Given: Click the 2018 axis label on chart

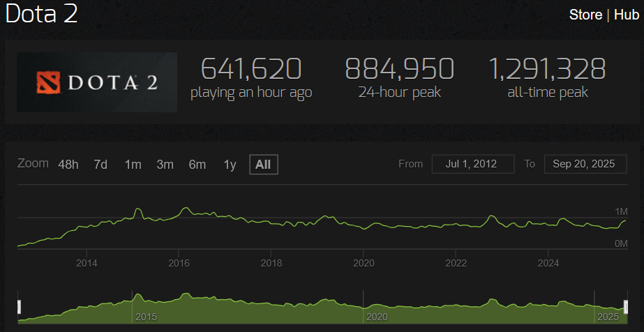Looking at the screenshot, I should (x=271, y=263).
